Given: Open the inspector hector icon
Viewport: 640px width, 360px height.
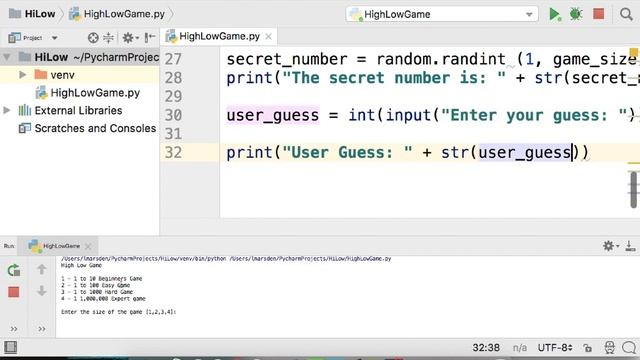Looking at the screenshot, I should point(609,348).
